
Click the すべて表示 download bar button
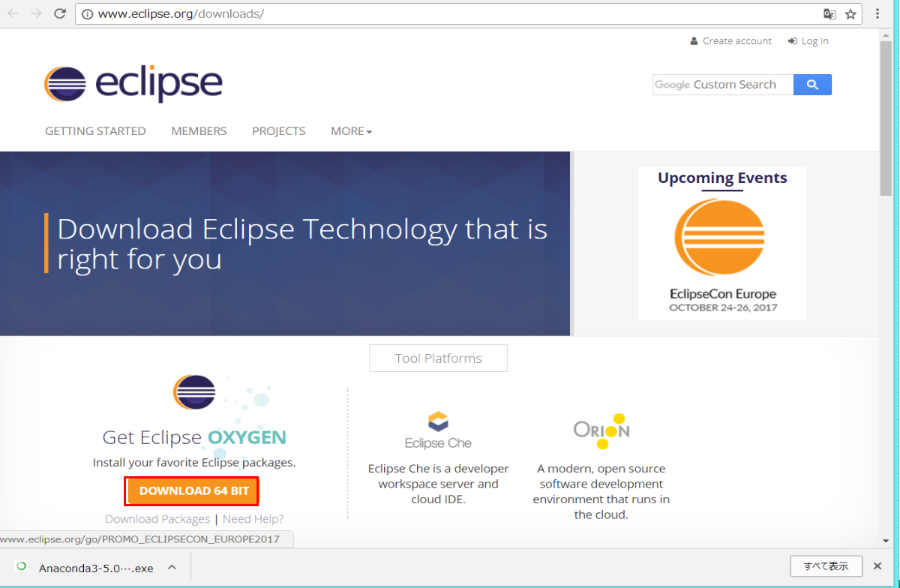pos(826,566)
